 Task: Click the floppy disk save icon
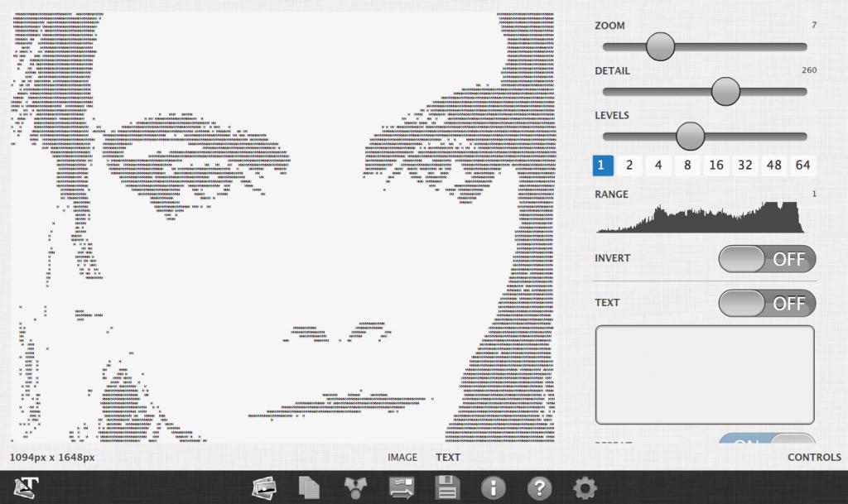pyautogui.click(x=447, y=487)
